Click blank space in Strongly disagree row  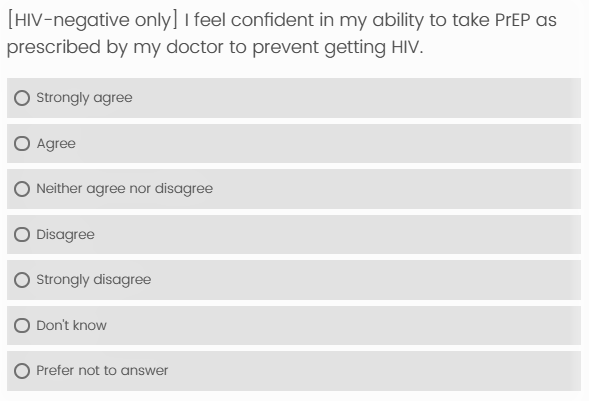366,280
